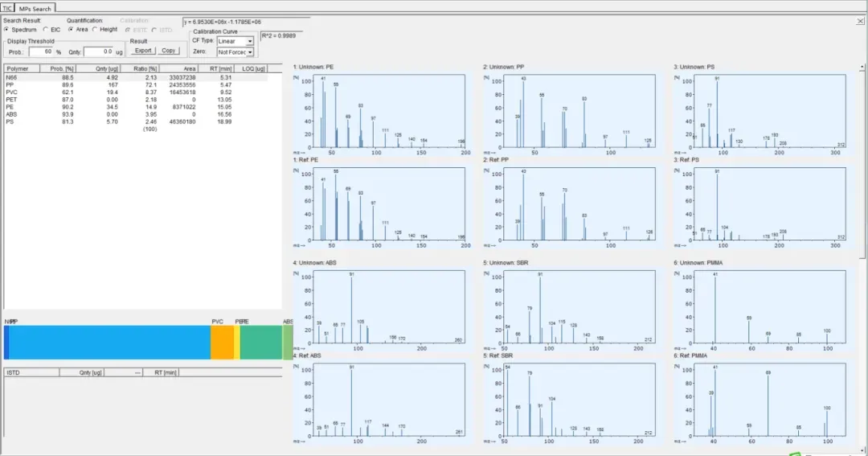Click the polymer table's RT [min] column header
Viewport: 868px width, 456px height.
(216, 68)
